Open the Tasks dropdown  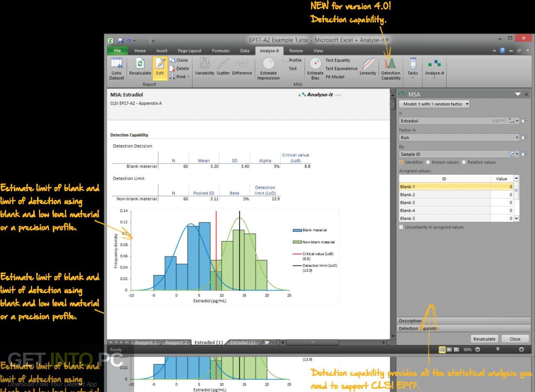click(413, 69)
